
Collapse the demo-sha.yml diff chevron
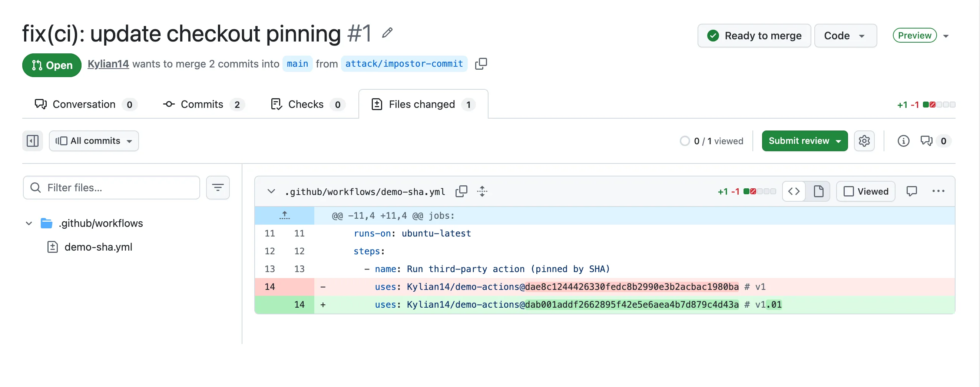point(271,191)
